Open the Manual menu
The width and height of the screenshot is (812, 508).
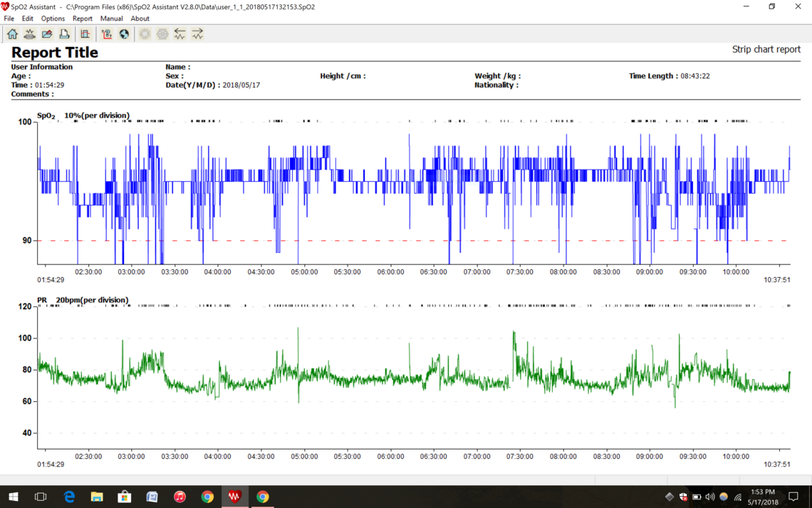click(x=111, y=19)
